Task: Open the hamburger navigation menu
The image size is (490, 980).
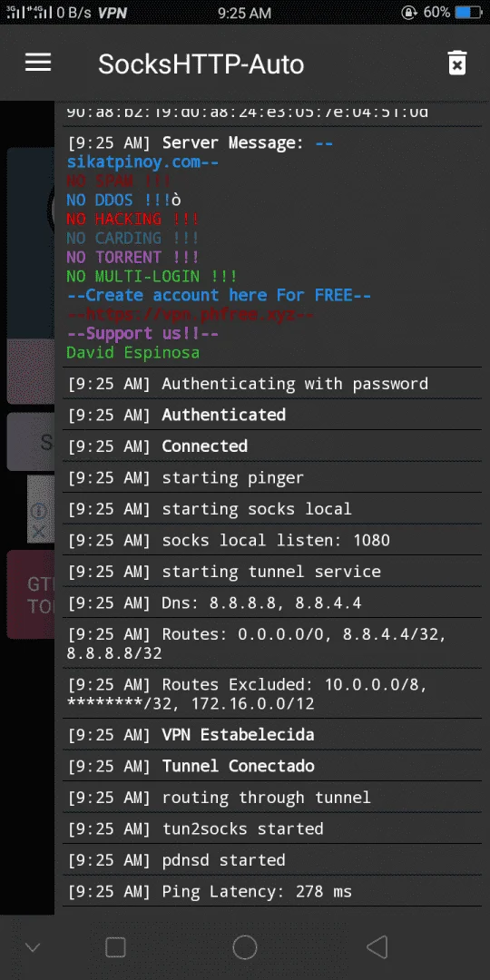Action: pyautogui.click(x=37, y=62)
